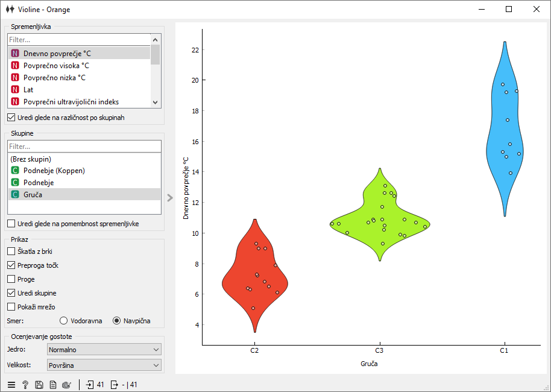Enable Pokaži mrežo checkbox
The width and height of the screenshot is (551, 392).
(31, 307)
